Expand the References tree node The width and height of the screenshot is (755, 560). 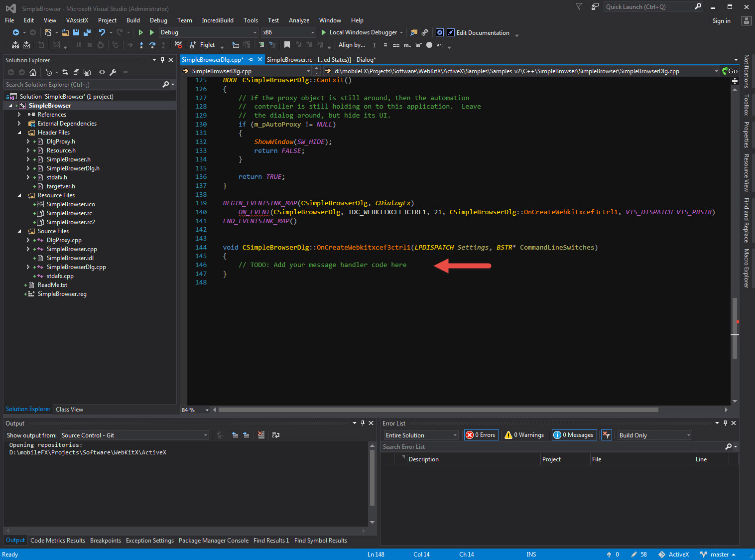(19, 115)
